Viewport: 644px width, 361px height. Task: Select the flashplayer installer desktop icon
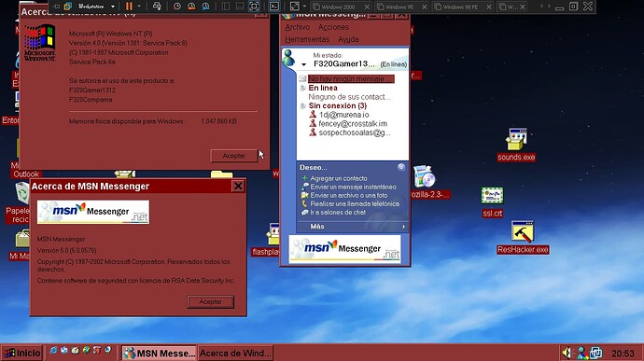tap(273, 235)
